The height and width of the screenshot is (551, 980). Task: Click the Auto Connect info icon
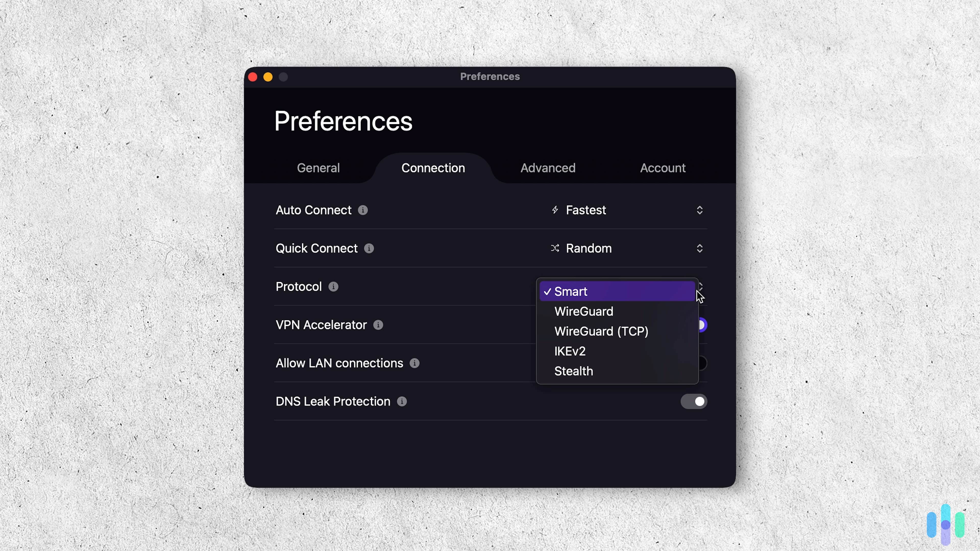point(363,210)
